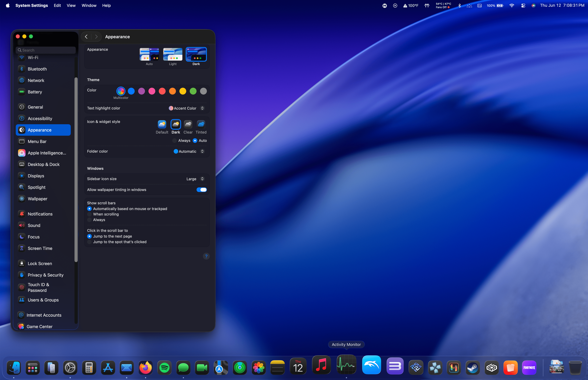Open the Help menu
Image resolution: width=588 pixels, height=380 pixels.
tap(106, 5)
